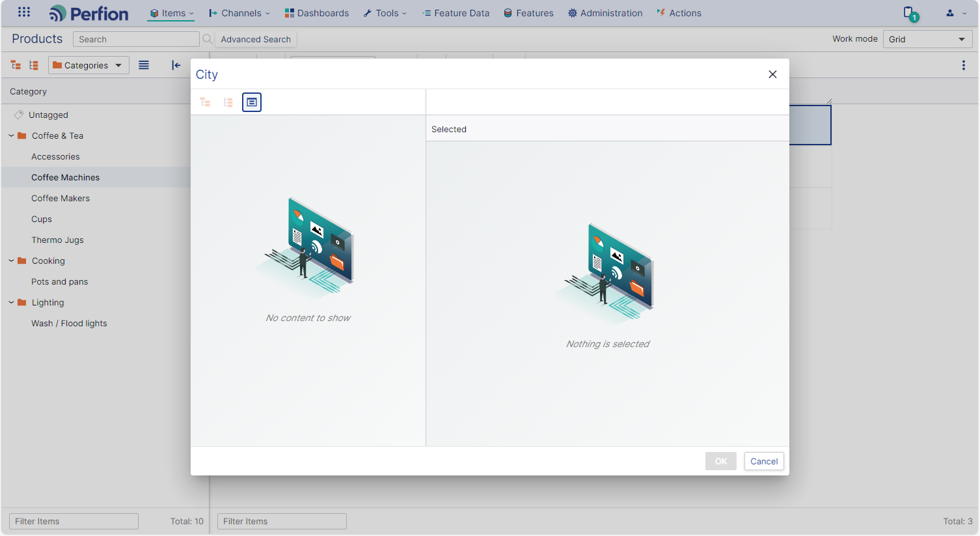Select Cups category
980x536 pixels.
click(x=42, y=219)
